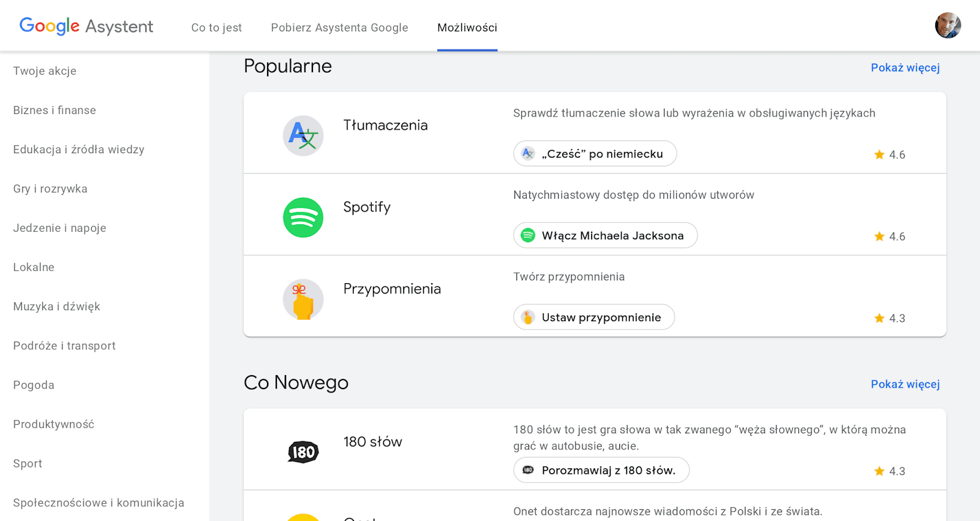Click the Przypomnienia finger-with-ribbon icon
980x521 pixels.
coord(303,300)
